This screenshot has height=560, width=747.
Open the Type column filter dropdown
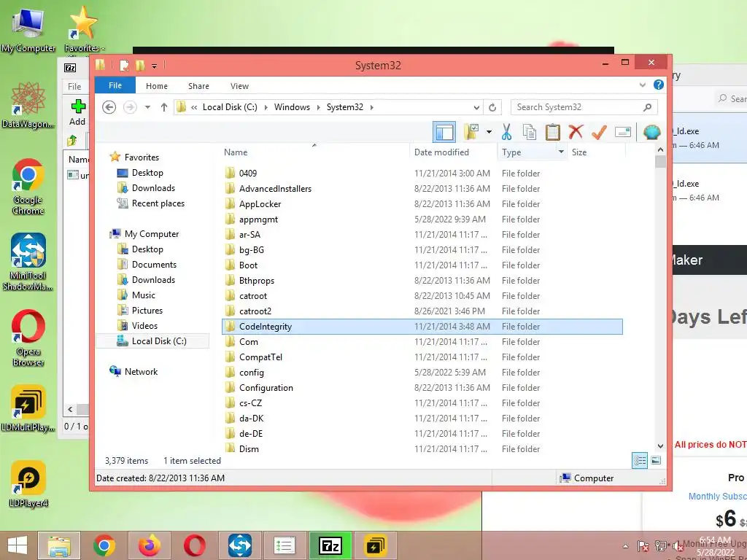(561, 152)
